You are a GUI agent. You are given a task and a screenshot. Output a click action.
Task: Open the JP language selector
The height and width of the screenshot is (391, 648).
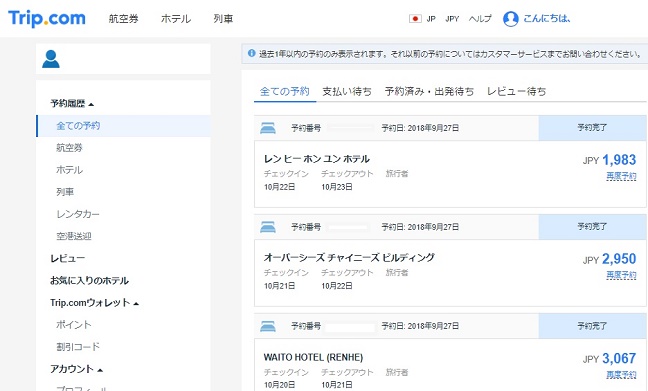[431, 19]
